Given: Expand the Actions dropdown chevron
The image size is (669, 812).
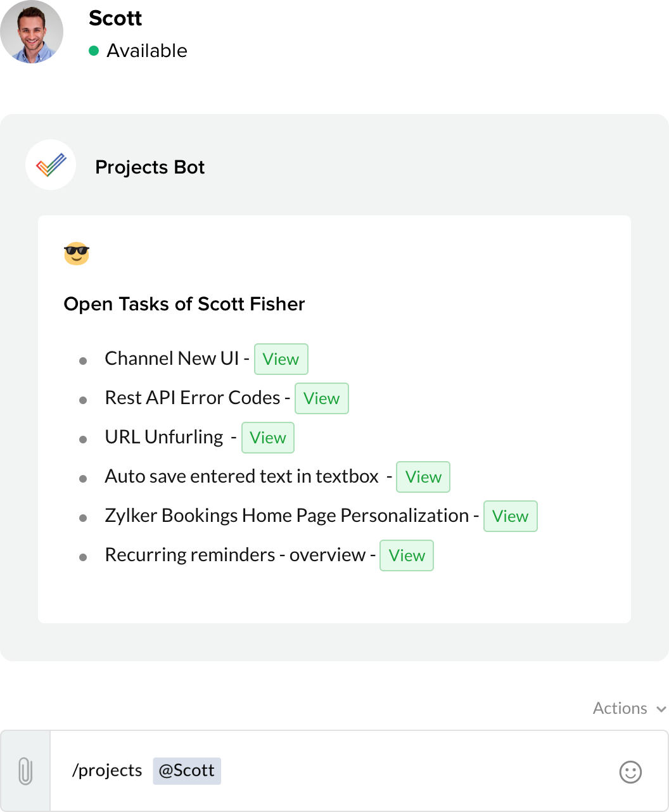Looking at the screenshot, I should 661,709.
